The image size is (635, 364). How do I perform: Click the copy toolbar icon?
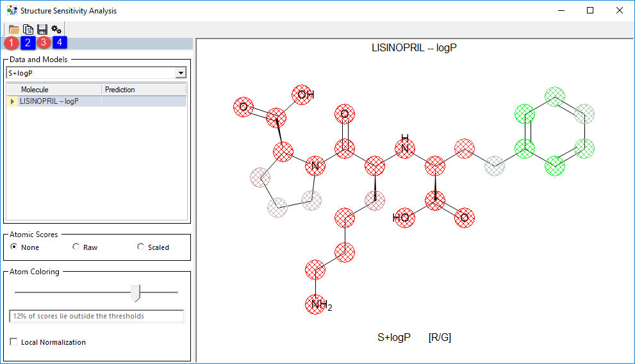click(x=28, y=29)
